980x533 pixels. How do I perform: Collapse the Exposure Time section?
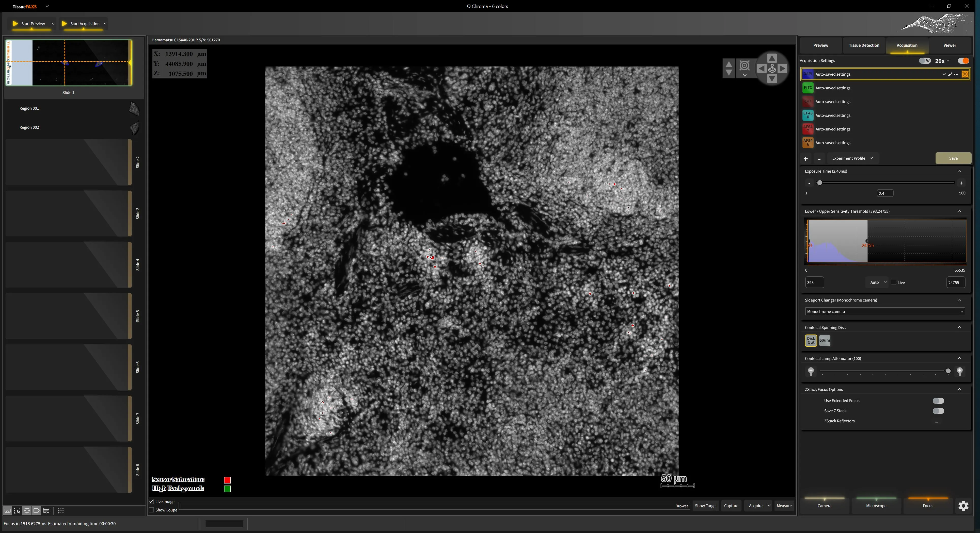coord(959,171)
